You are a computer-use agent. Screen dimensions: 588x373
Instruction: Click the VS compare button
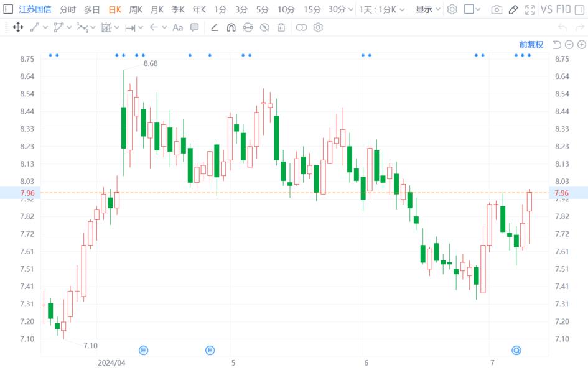pyautogui.click(x=546, y=9)
